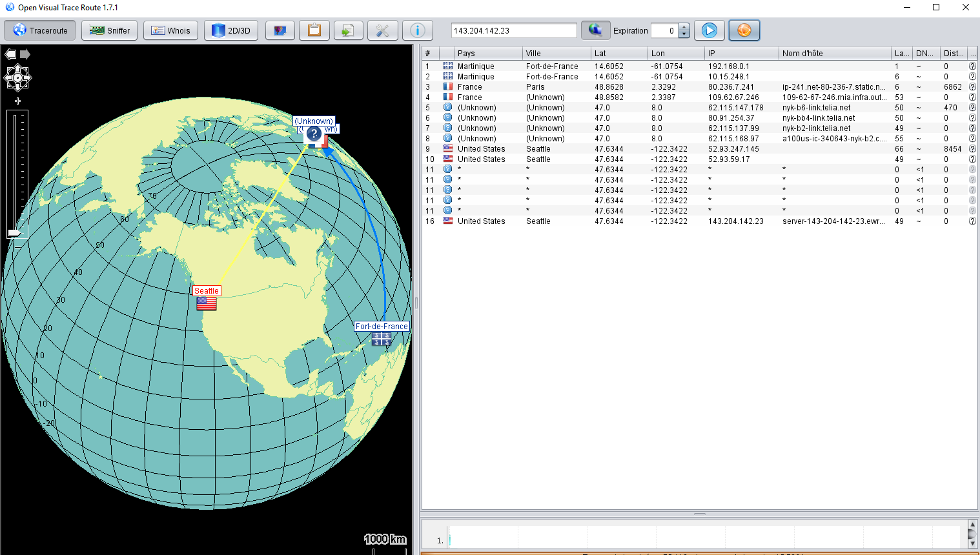Click the export to file icon
Image resolution: width=980 pixels, height=555 pixels.
pyautogui.click(x=348, y=30)
